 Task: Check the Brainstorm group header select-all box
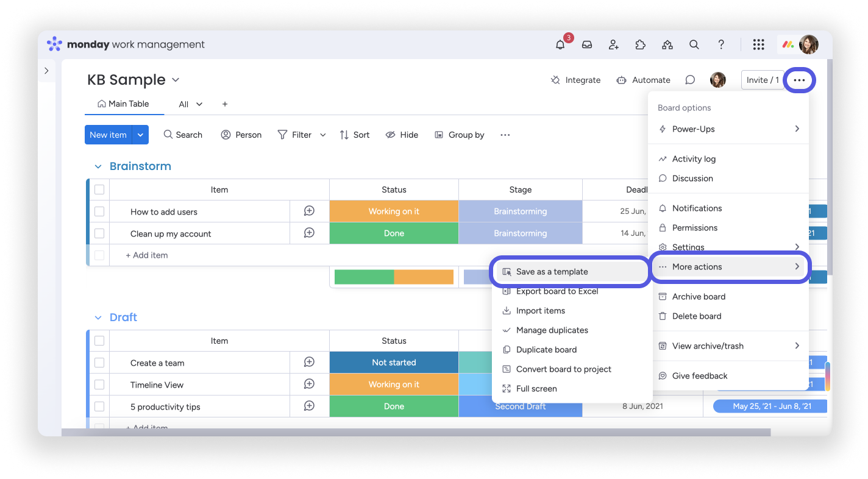99,190
